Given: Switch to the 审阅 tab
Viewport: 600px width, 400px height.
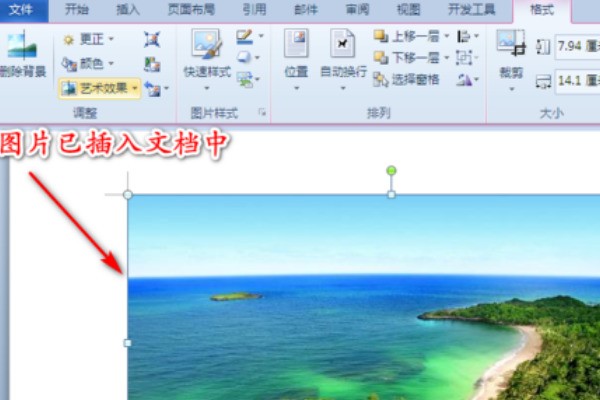Looking at the screenshot, I should click(357, 10).
